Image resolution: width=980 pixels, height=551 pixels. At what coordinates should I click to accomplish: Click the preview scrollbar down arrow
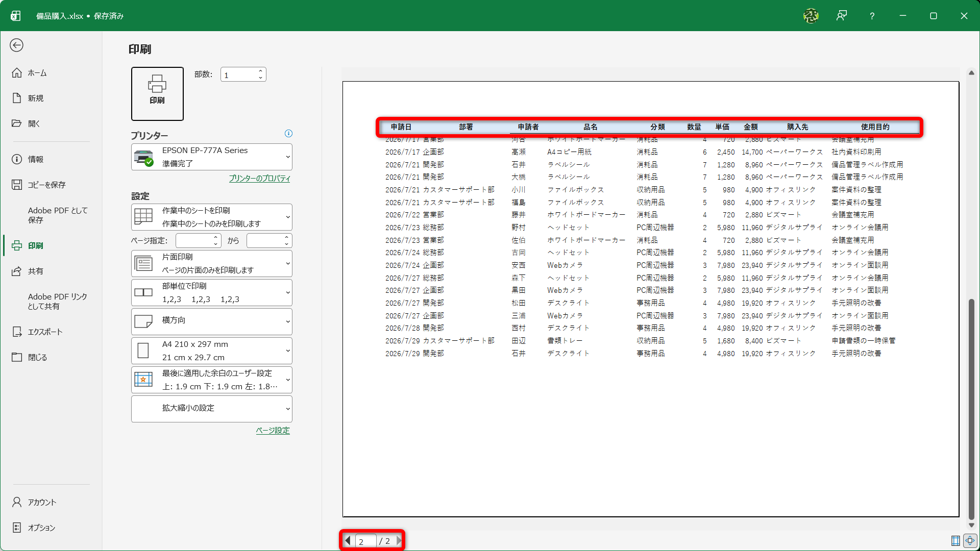(971, 525)
